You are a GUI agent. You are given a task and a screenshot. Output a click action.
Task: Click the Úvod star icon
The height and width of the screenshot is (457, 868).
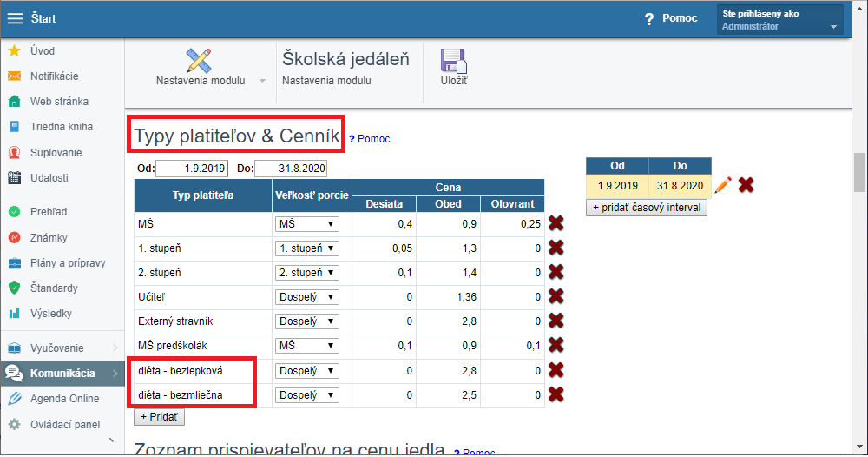[15, 51]
